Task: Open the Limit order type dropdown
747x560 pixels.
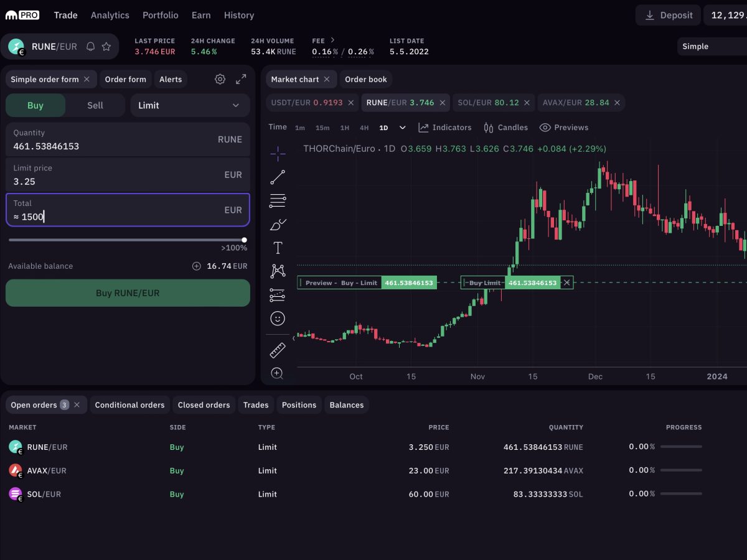Action: click(190, 105)
